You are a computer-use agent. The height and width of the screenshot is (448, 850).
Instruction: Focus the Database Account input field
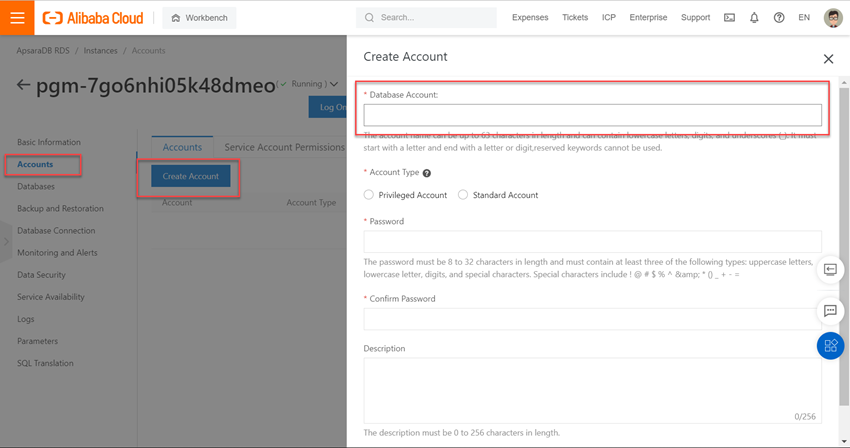[592, 115]
